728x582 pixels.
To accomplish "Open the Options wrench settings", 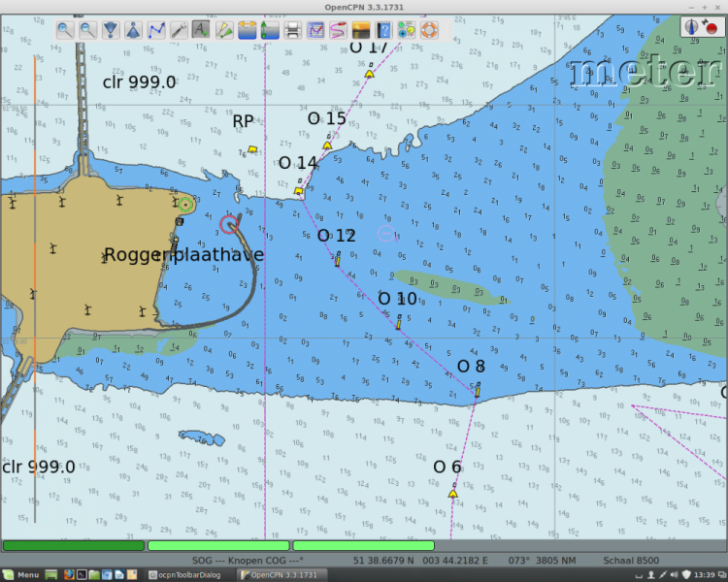I will (x=179, y=30).
